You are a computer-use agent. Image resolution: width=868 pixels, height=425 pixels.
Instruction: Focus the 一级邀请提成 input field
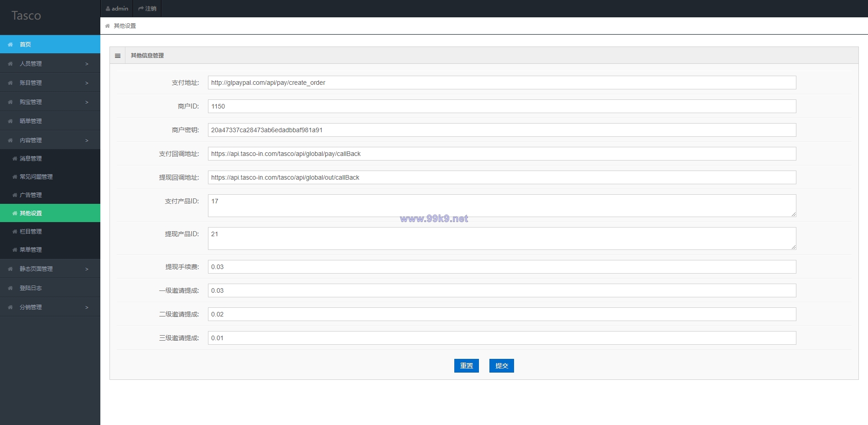pos(502,290)
